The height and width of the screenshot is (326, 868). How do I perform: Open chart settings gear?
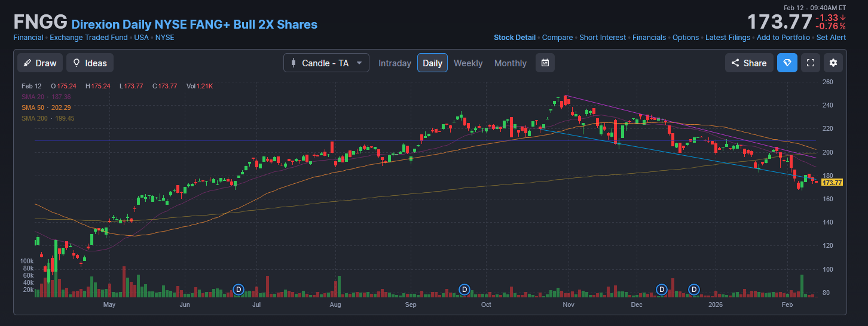(833, 63)
